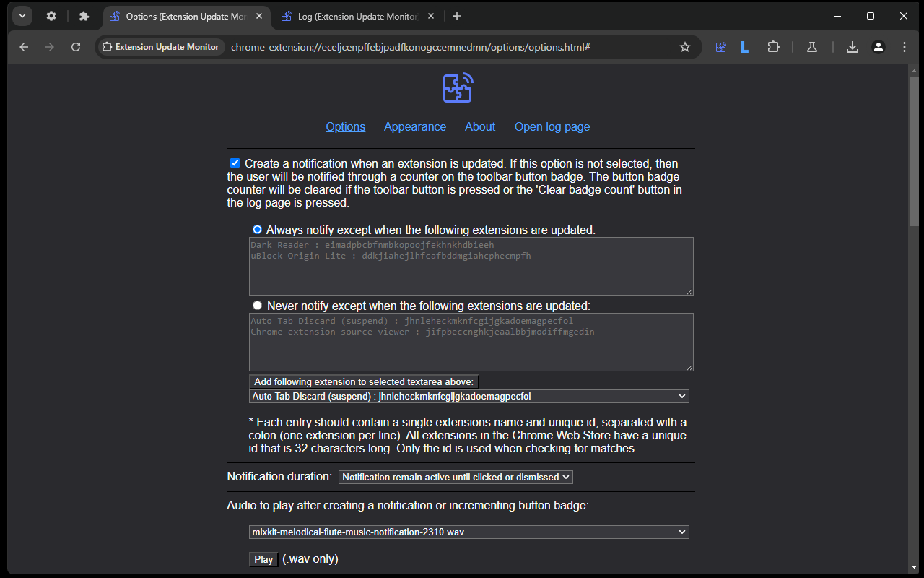924x578 pixels.
Task: Show downloads from toolbar
Action: click(x=852, y=47)
